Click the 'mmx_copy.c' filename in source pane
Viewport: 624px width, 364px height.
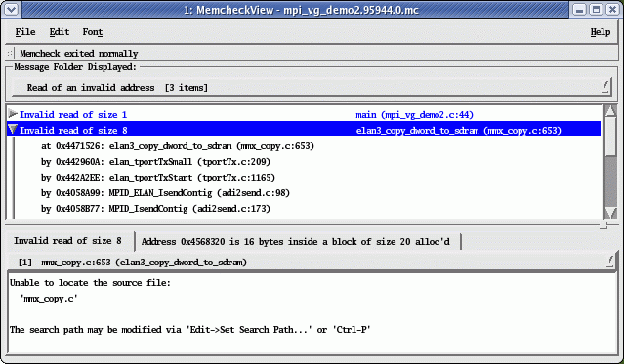[x=49, y=299]
